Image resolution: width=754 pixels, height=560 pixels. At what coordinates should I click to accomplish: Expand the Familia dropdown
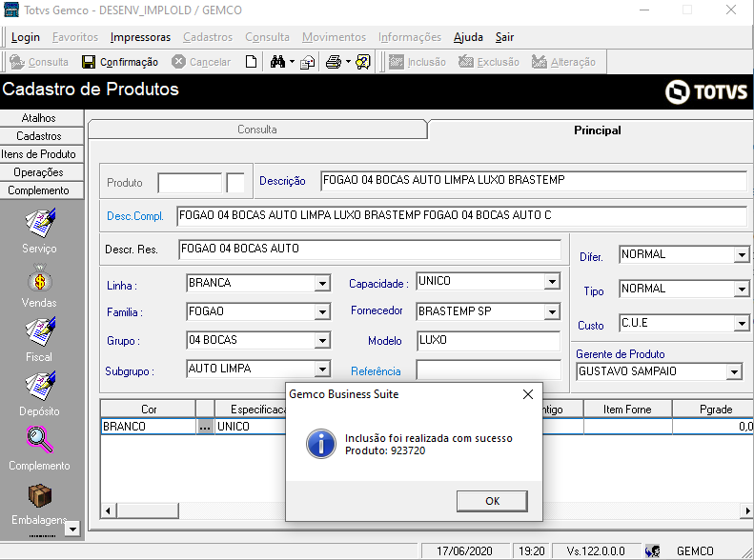322,312
